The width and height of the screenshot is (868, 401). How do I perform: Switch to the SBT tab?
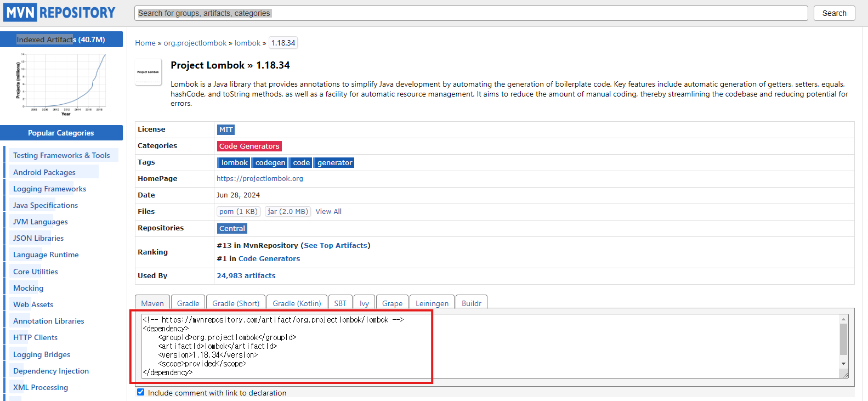click(x=341, y=303)
